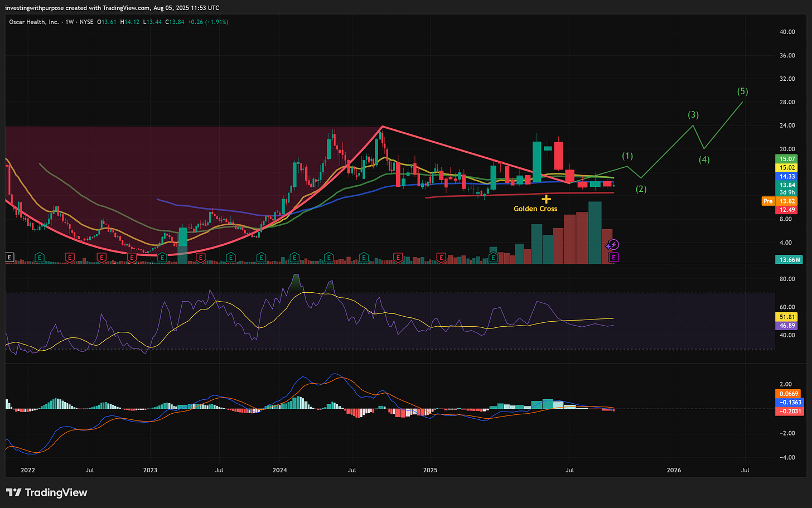
Task: Click red earnings marker just before 2025
Action: click(398, 257)
